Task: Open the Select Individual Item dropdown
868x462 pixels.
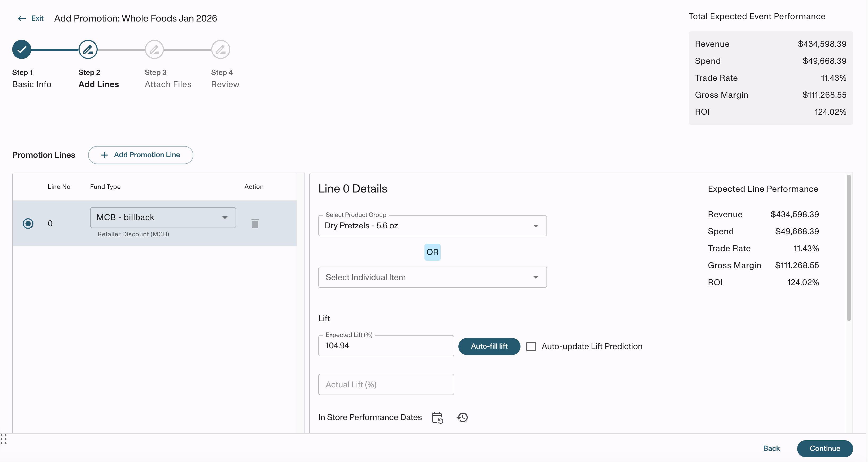Action: pyautogui.click(x=432, y=277)
